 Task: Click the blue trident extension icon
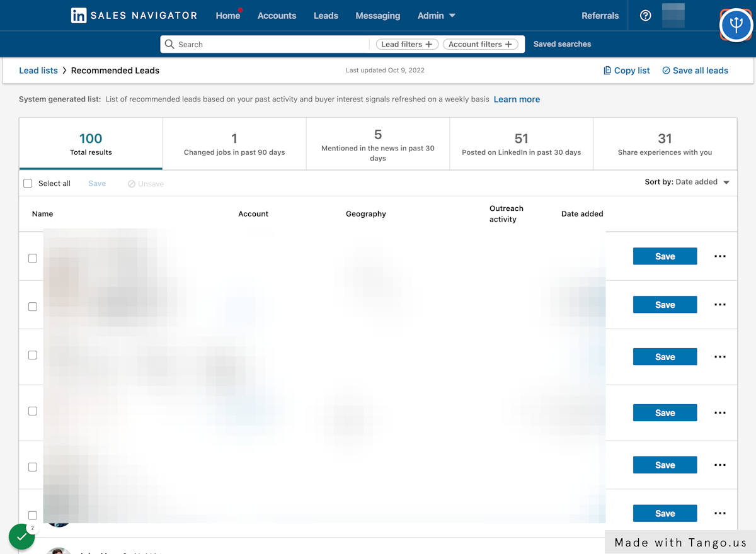click(736, 25)
